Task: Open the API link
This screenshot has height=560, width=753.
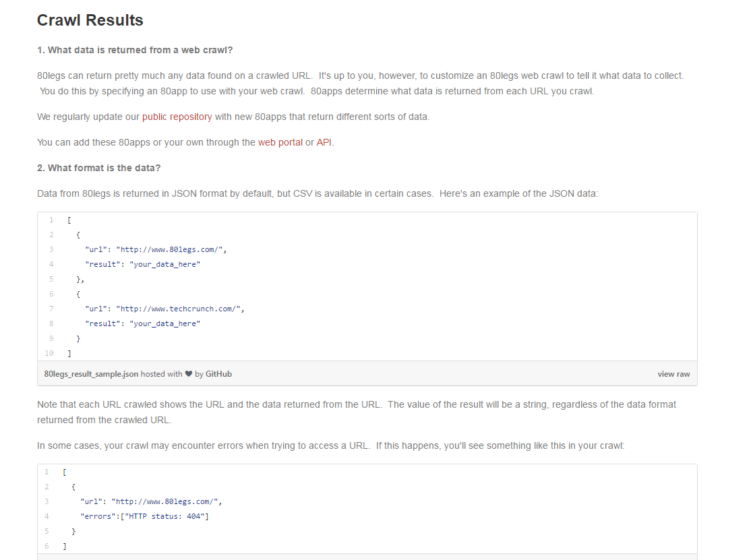Action: 324,142
